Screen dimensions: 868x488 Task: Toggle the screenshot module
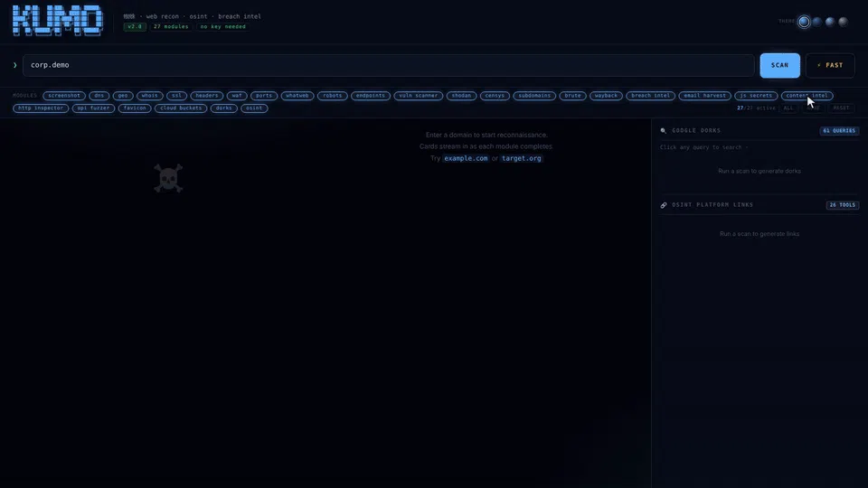tap(64, 96)
